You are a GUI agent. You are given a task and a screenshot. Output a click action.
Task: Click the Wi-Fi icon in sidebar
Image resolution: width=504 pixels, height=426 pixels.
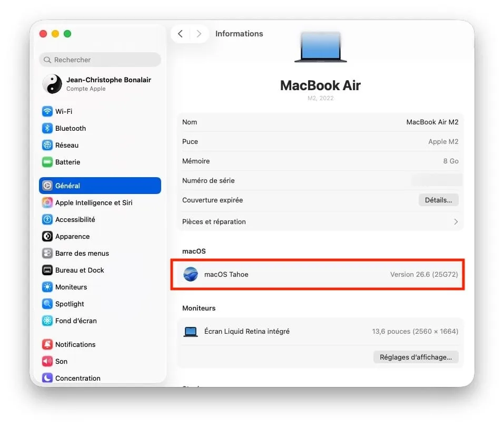click(47, 111)
